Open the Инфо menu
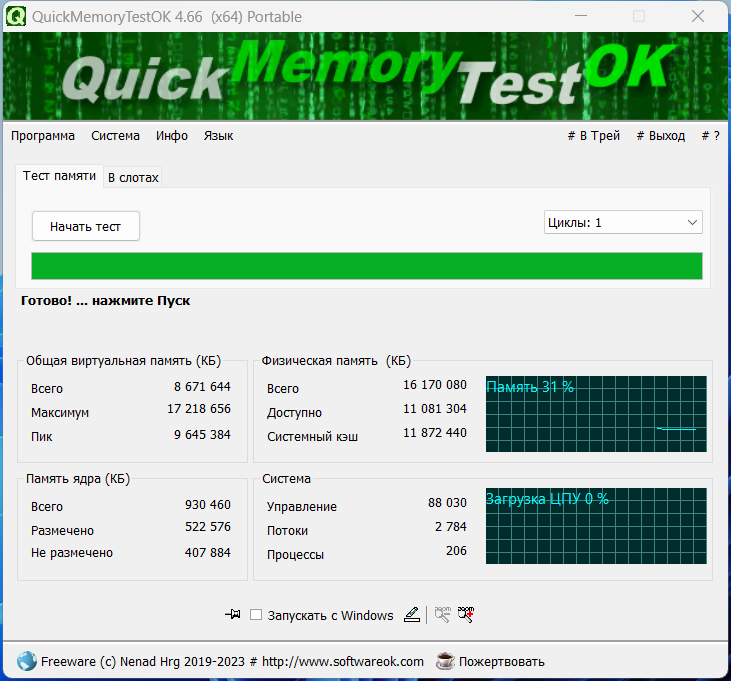The height and width of the screenshot is (681, 731). tap(172, 136)
